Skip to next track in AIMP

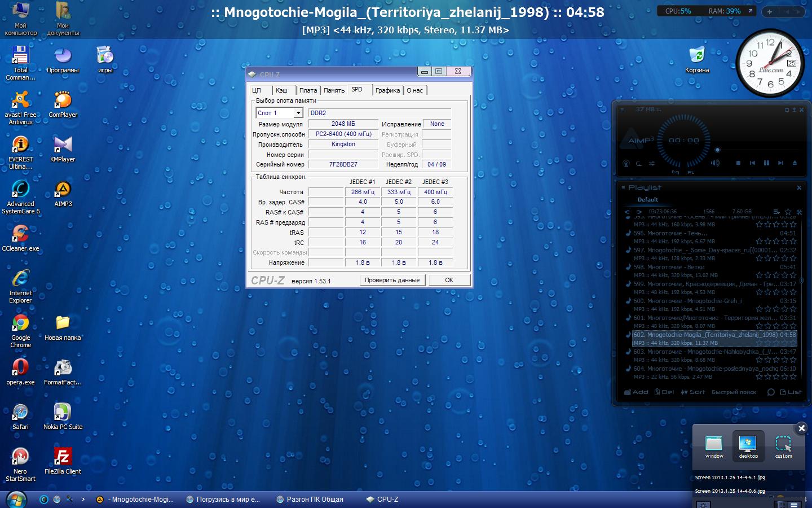point(780,163)
